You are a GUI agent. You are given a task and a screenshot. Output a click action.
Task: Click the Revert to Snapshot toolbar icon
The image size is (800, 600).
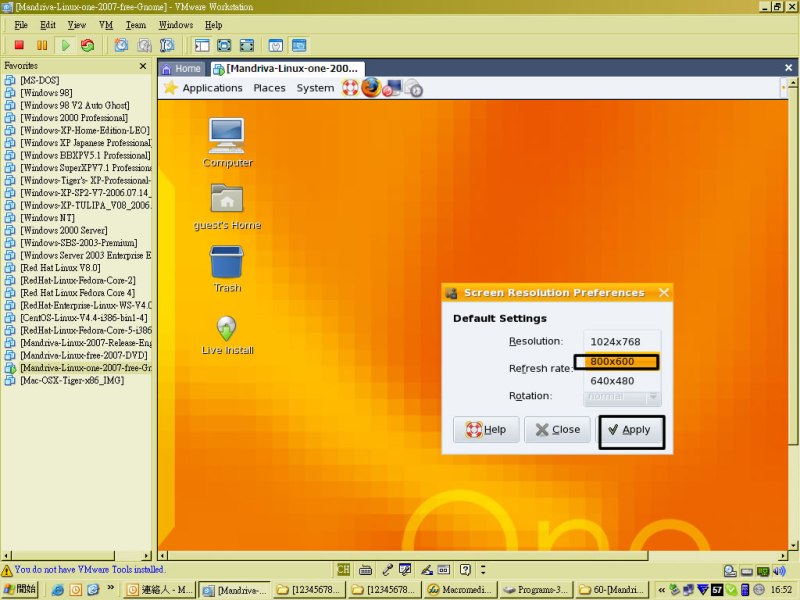(x=144, y=45)
